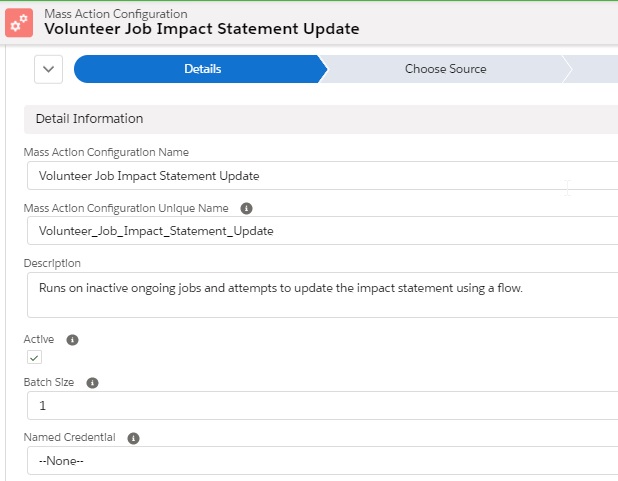Toggle the Active checkbox
The height and width of the screenshot is (481, 618).
click(34, 357)
